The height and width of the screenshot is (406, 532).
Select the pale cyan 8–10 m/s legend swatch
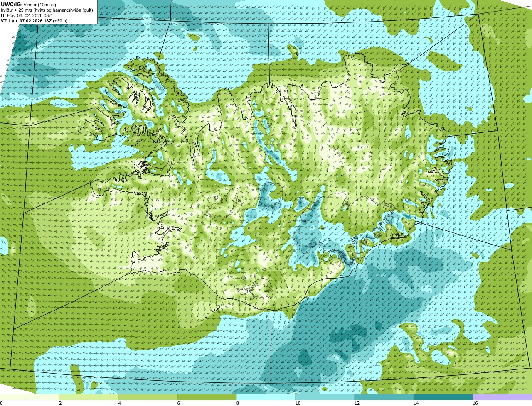266,397
